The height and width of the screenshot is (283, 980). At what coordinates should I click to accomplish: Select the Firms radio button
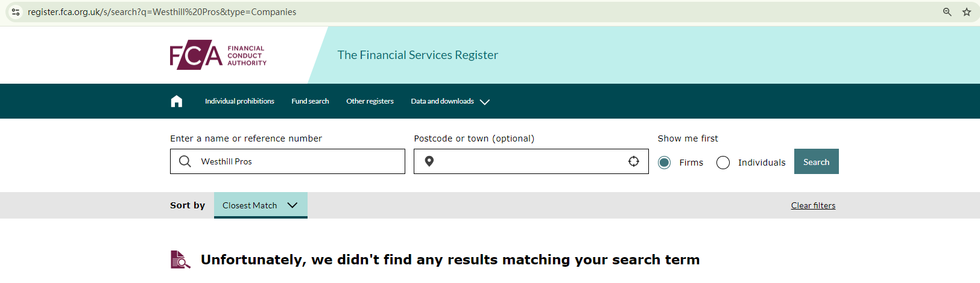pyautogui.click(x=665, y=163)
